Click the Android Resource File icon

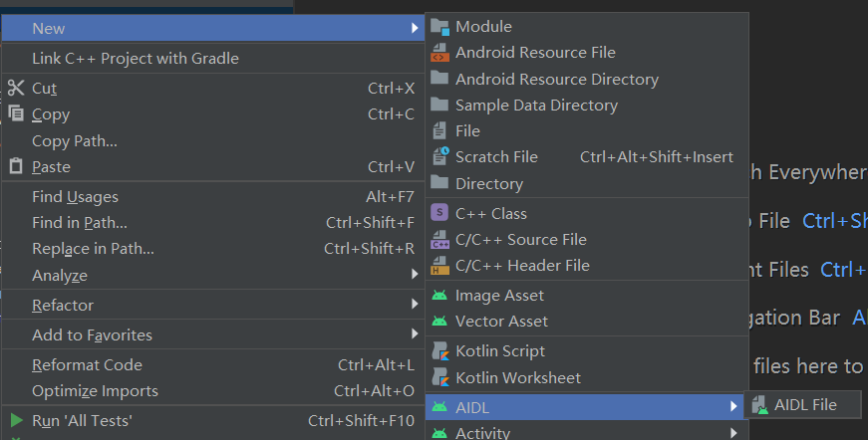coord(439,53)
